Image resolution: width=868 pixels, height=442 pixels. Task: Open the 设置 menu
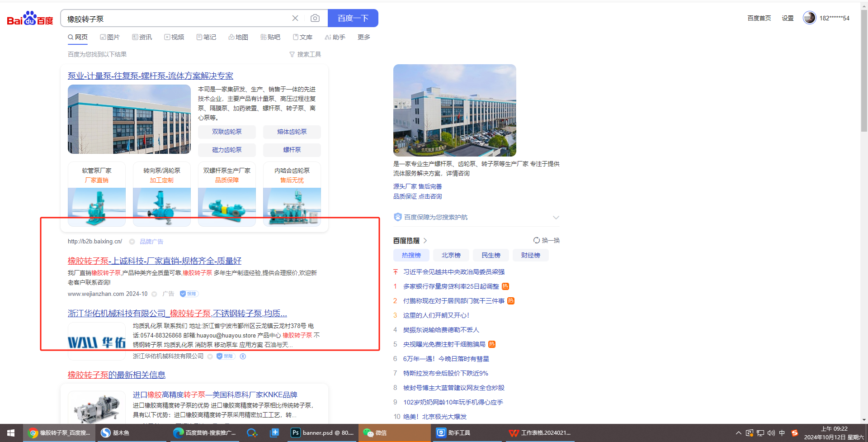click(788, 18)
